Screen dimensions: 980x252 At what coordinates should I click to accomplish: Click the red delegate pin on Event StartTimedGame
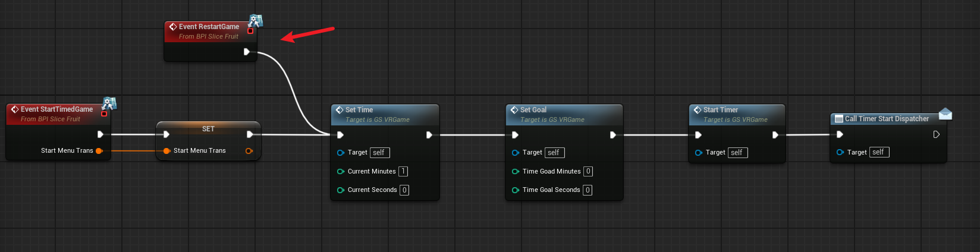coord(104,114)
